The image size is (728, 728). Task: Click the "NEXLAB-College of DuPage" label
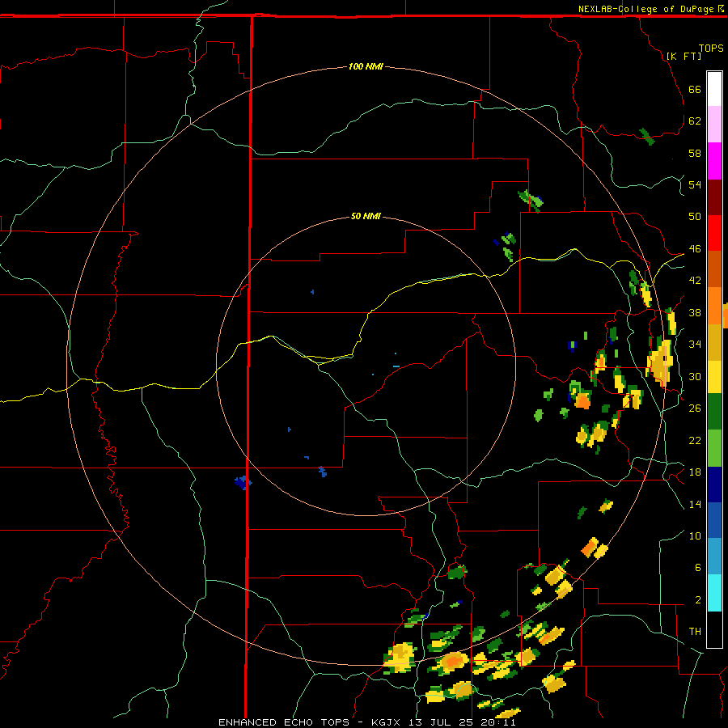coord(645,9)
